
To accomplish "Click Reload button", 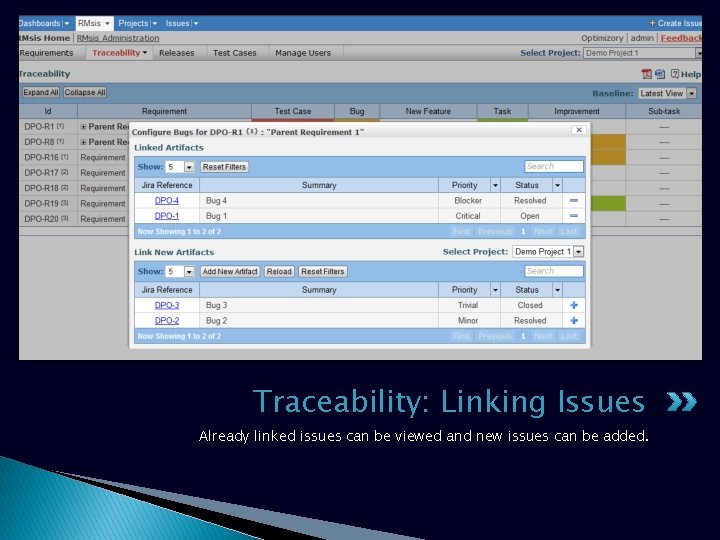I will click(x=279, y=272).
